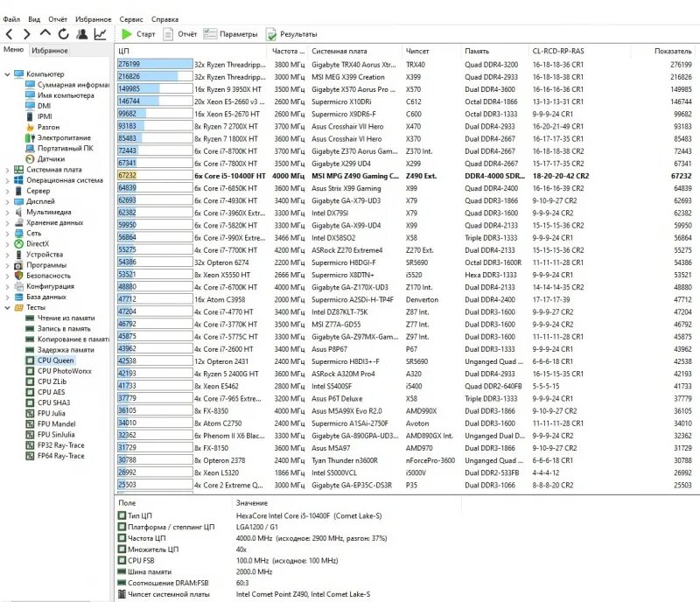Start the benchmark with Старт

[x=138, y=34]
